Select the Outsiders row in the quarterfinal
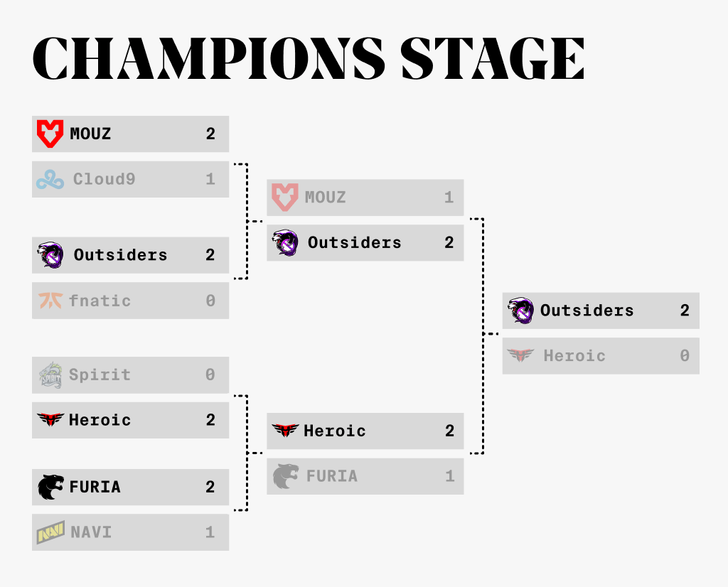728x587 pixels. [131, 255]
